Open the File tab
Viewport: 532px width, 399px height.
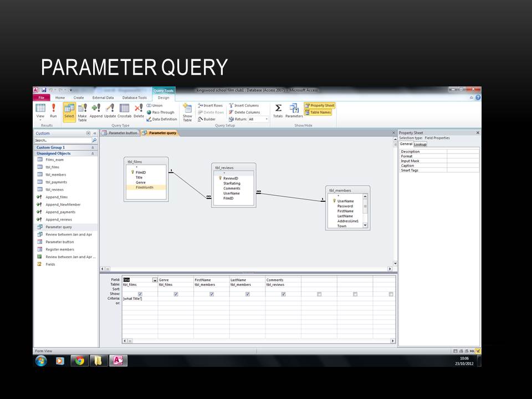42,98
